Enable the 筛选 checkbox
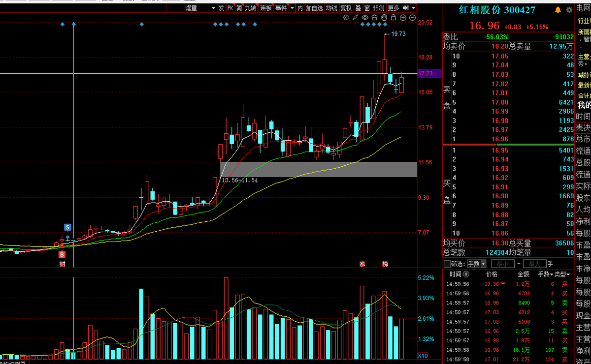The width and height of the screenshot is (591, 364). 447,264
